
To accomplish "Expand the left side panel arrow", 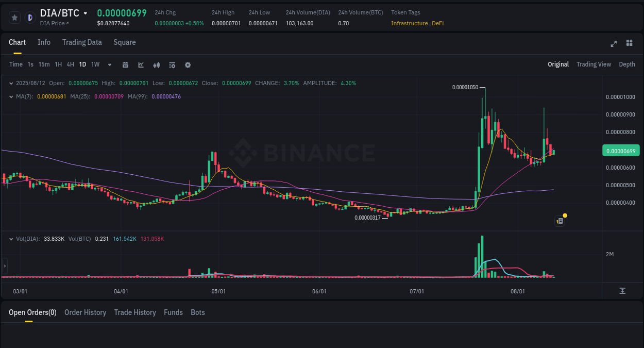I will [4, 266].
